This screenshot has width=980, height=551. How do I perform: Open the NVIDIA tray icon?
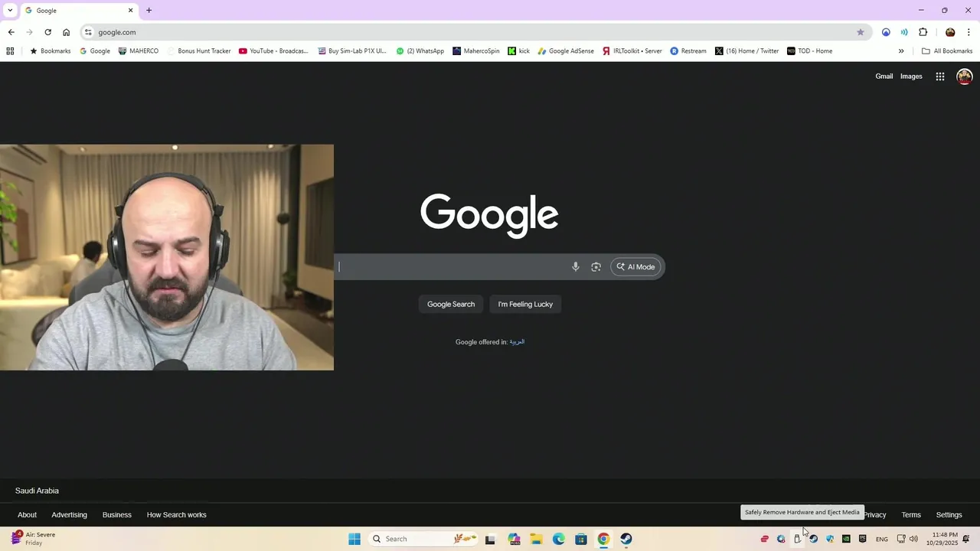tap(846, 539)
